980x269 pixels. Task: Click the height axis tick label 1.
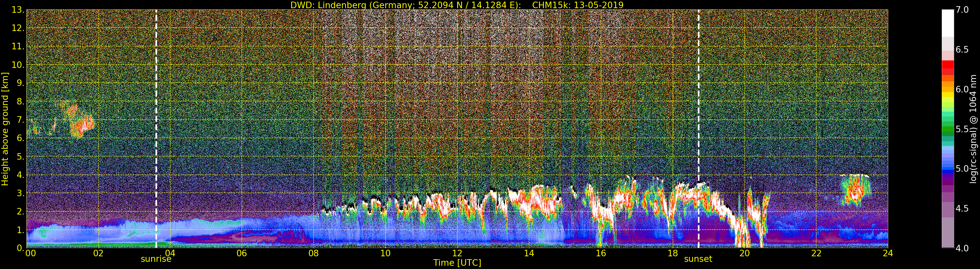tap(20, 229)
